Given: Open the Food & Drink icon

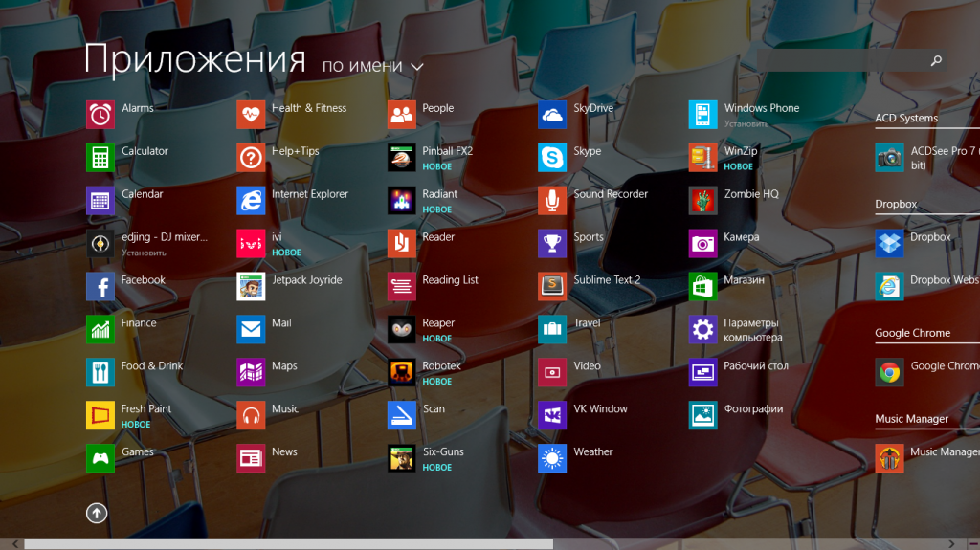Looking at the screenshot, I should pyautogui.click(x=100, y=372).
